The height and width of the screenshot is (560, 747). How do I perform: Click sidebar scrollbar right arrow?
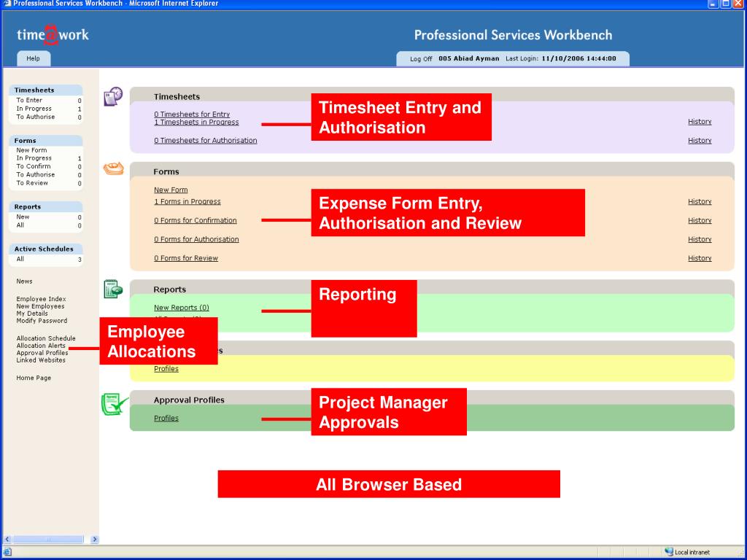94,539
